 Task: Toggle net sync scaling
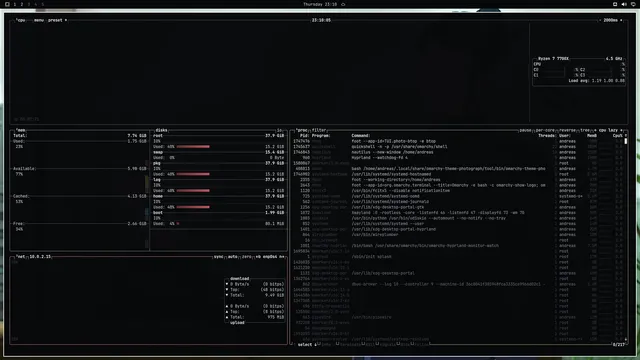coord(219,257)
